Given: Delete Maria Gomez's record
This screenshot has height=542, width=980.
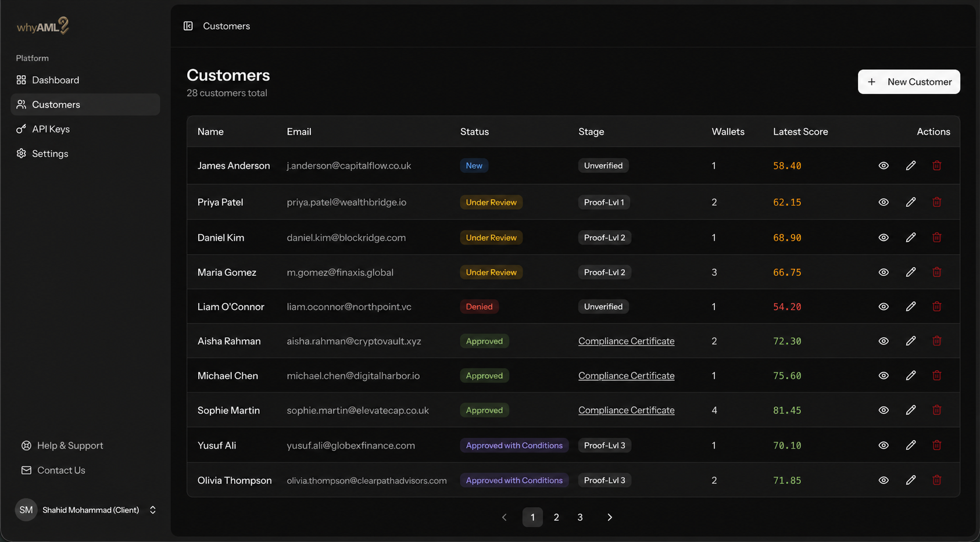Looking at the screenshot, I should click(x=937, y=272).
